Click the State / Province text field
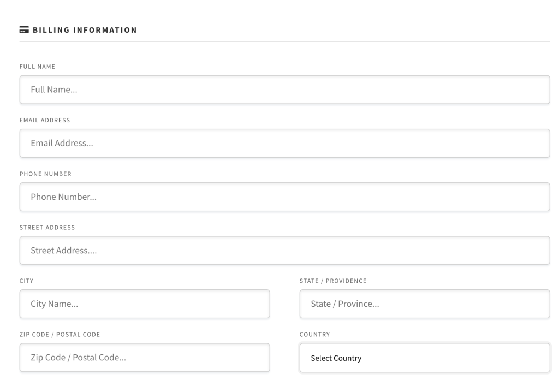This screenshot has height=392, width=559. pos(425,304)
